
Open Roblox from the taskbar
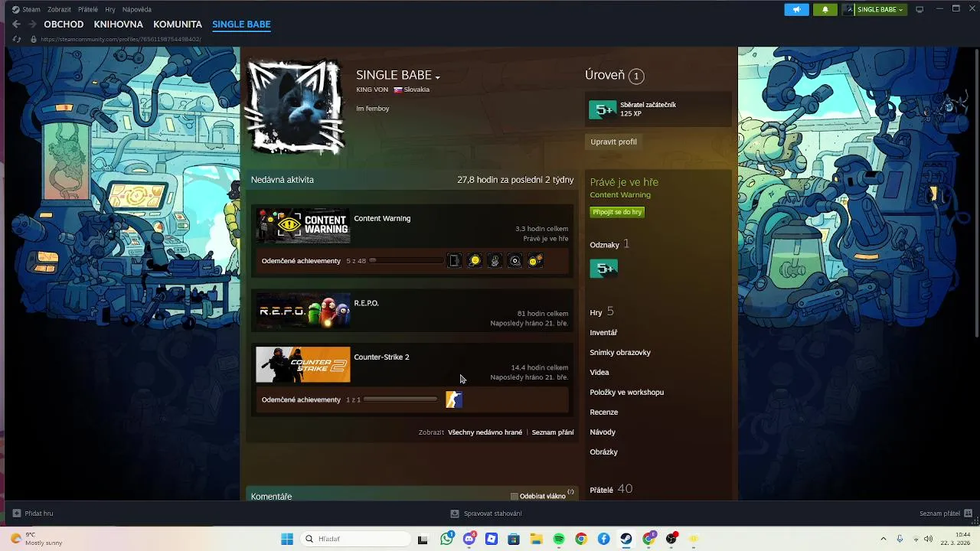pos(492,539)
